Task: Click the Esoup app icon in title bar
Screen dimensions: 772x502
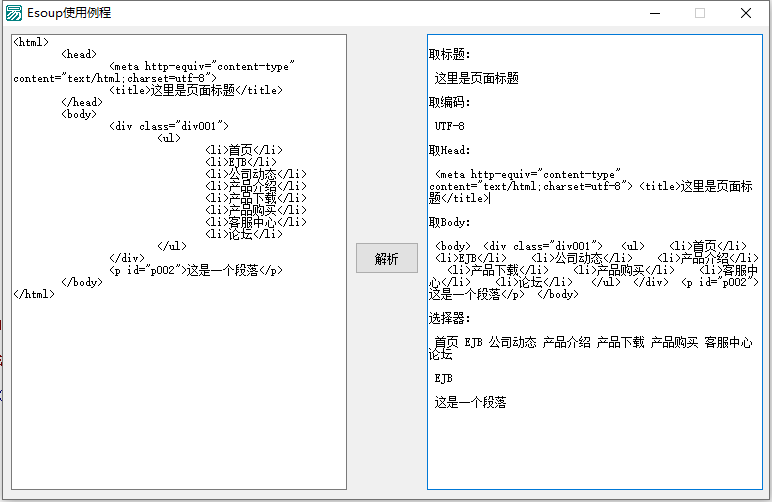Action: [13, 13]
